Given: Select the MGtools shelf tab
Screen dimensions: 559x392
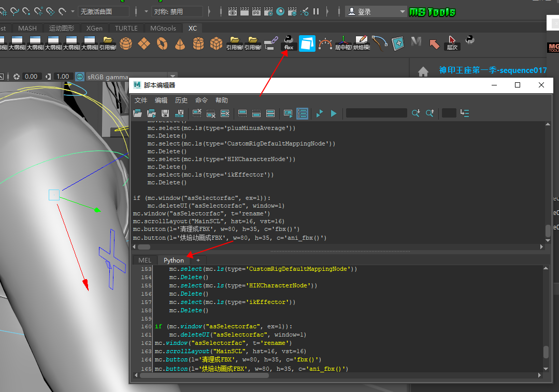Looking at the screenshot, I should tap(163, 28).
